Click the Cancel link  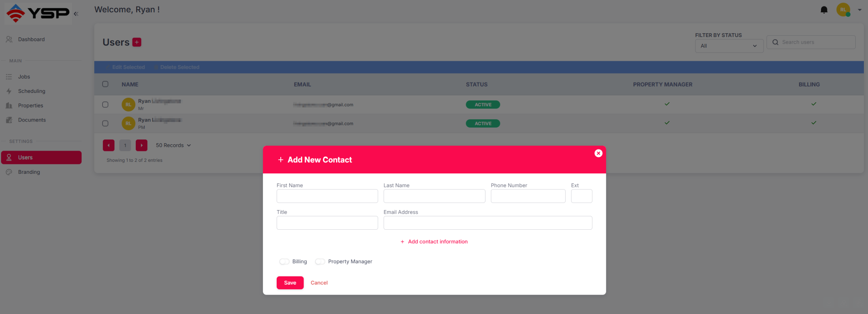[319, 283]
